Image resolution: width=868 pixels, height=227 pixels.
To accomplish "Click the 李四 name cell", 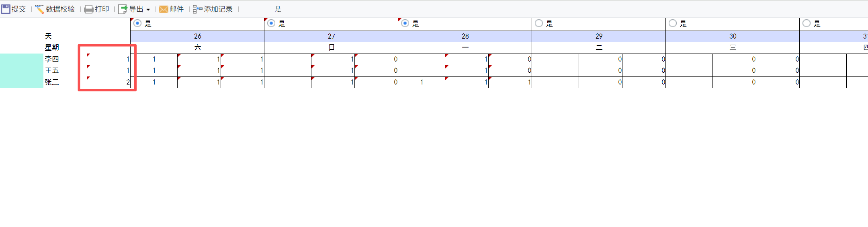I will (x=52, y=59).
